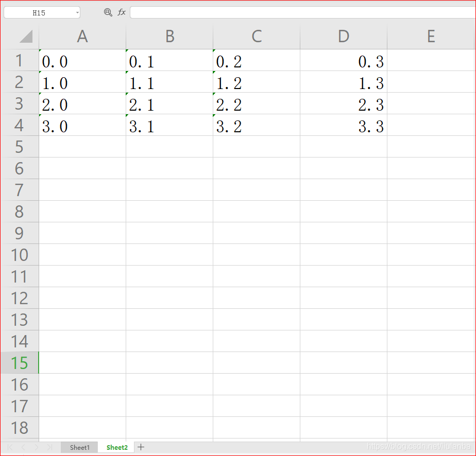The image size is (476, 456).
Task: Select row 15 header
Action: pyautogui.click(x=20, y=363)
